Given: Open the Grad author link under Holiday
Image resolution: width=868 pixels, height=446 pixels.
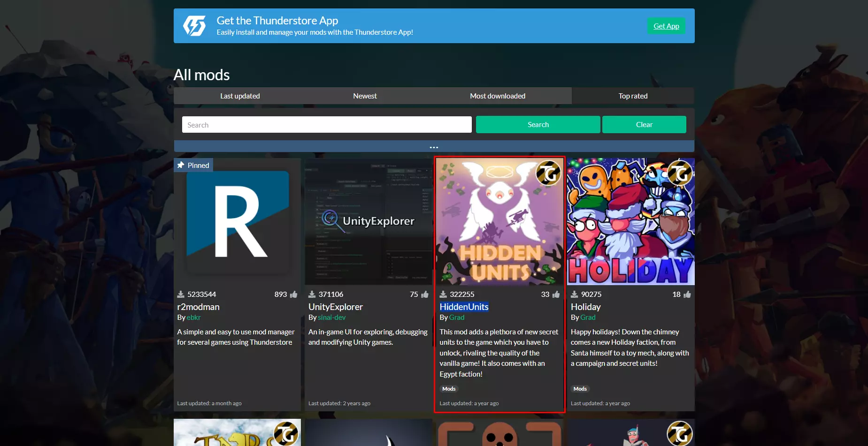Looking at the screenshot, I should (x=588, y=317).
